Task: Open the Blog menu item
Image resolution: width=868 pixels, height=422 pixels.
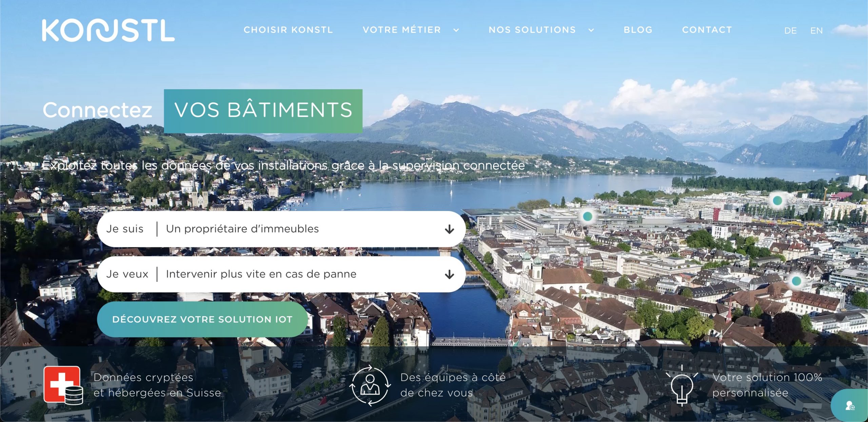Action: pos(638,30)
